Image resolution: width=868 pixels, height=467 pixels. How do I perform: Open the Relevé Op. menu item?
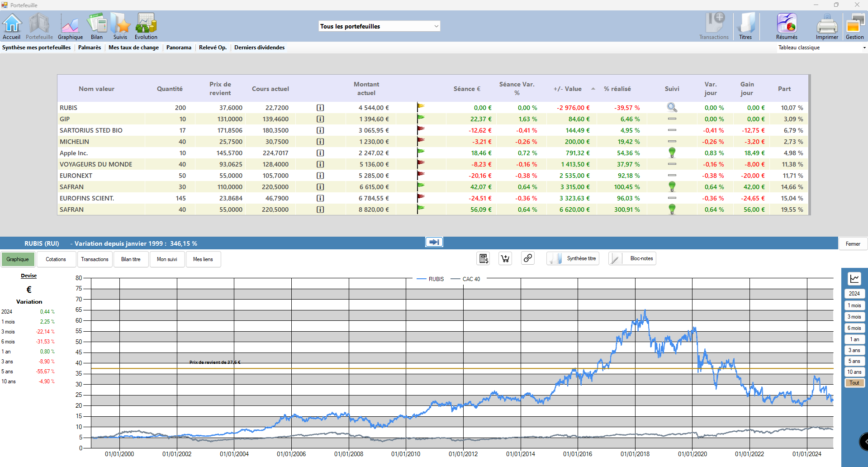tap(213, 48)
